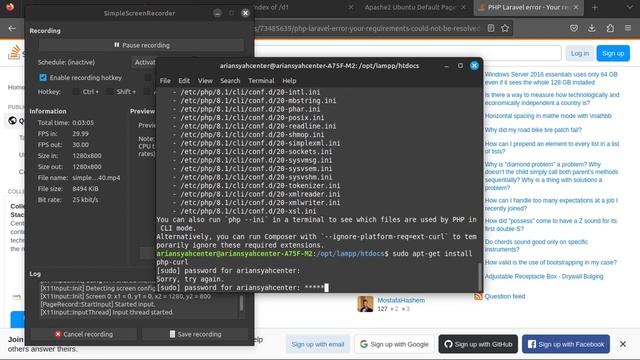This screenshot has height=360, width=640.
Task: Open the MostafaHashem user profile link
Action: [x=401, y=300]
